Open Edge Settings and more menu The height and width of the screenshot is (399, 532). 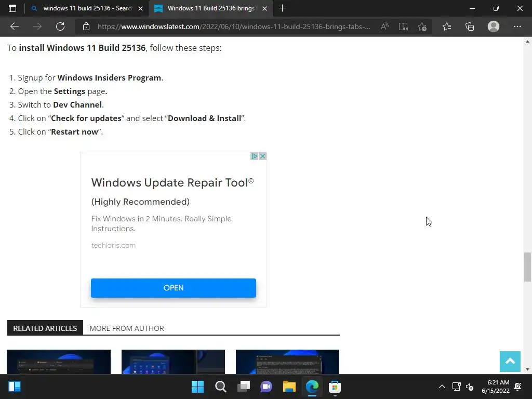[517, 26]
